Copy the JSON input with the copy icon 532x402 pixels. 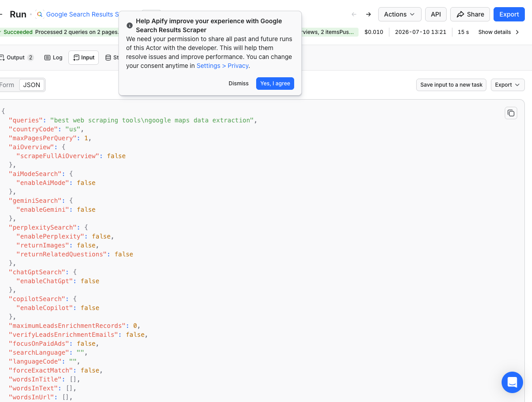[511, 113]
